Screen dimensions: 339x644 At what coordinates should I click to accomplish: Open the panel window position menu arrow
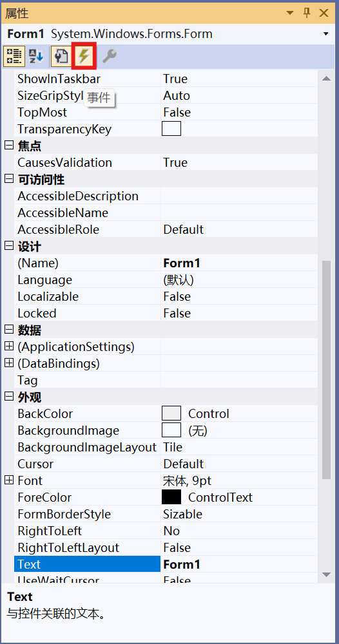click(290, 13)
